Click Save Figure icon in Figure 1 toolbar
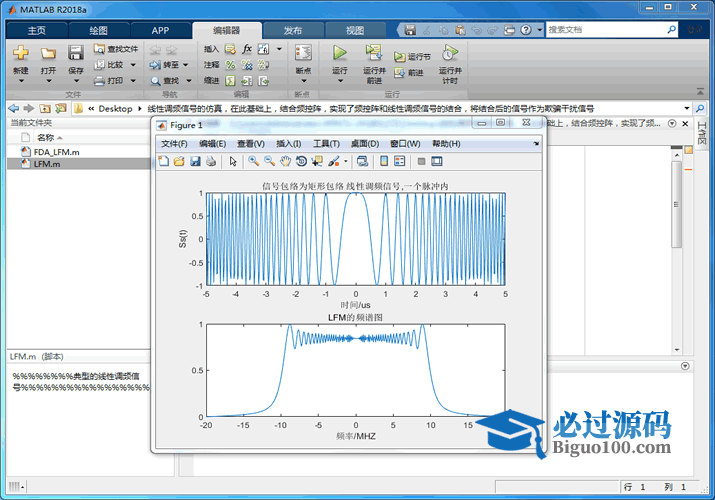This screenshot has height=500, width=715. [x=195, y=161]
